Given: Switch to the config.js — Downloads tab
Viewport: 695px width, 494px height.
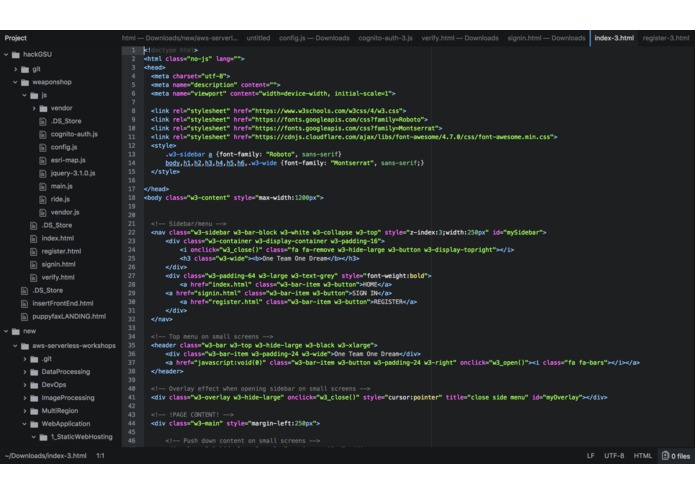Looking at the screenshot, I should tap(314, 38).
